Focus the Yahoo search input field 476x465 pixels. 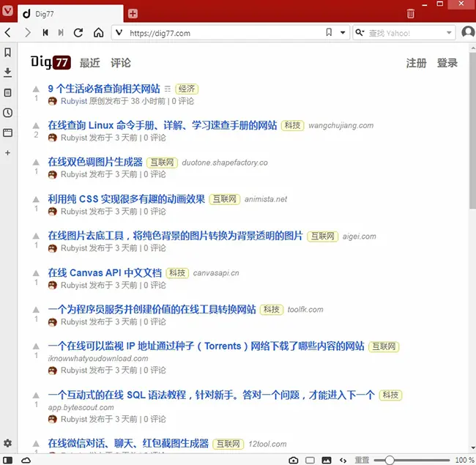[x=405, y=33]
